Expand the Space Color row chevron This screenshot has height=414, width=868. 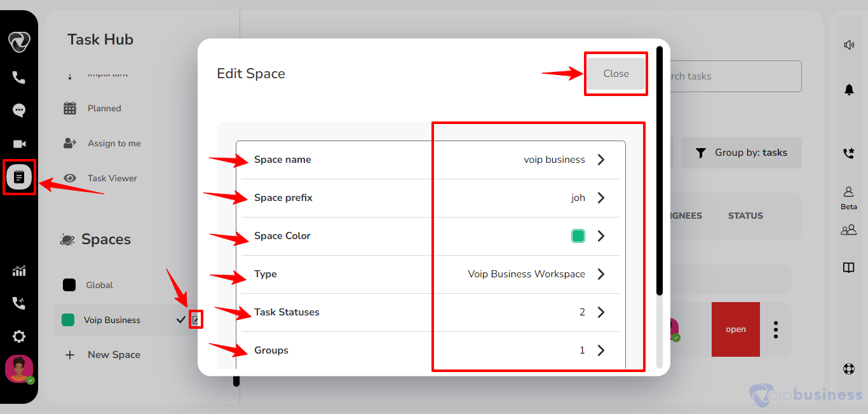[x=601, y=236]
